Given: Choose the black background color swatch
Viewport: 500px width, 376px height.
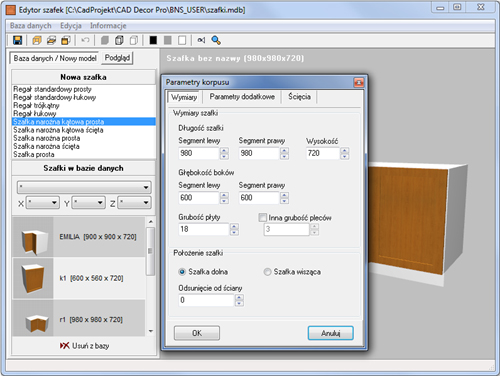Looking at the screenshot, I should pyautogui.click(x=153, y=40).
